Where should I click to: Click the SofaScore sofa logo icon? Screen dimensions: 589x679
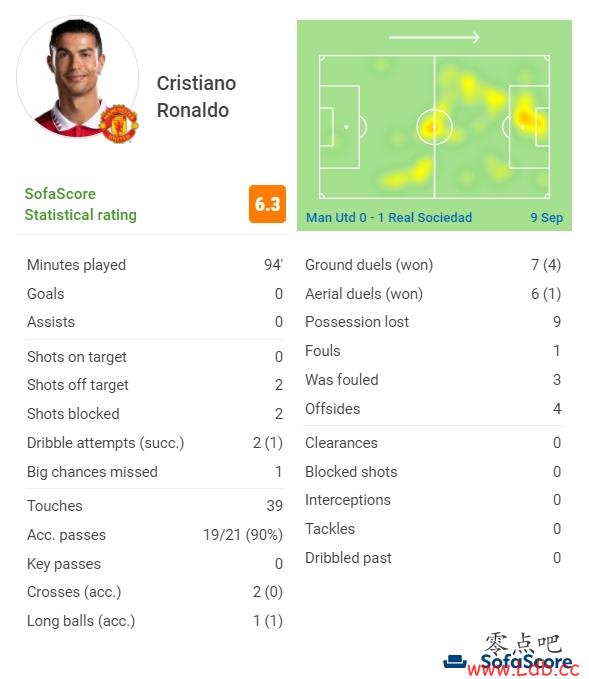[x=455, y=662]
